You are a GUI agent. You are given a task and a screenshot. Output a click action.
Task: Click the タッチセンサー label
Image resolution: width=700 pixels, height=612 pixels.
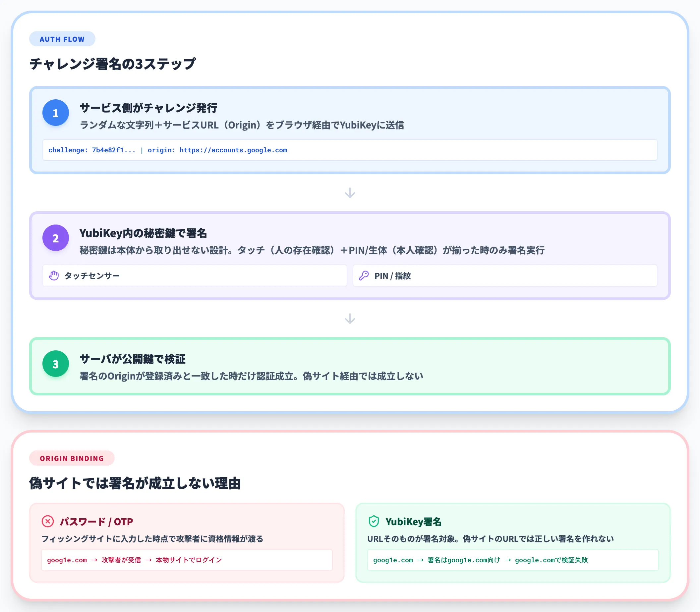click(x=92, y=276)
